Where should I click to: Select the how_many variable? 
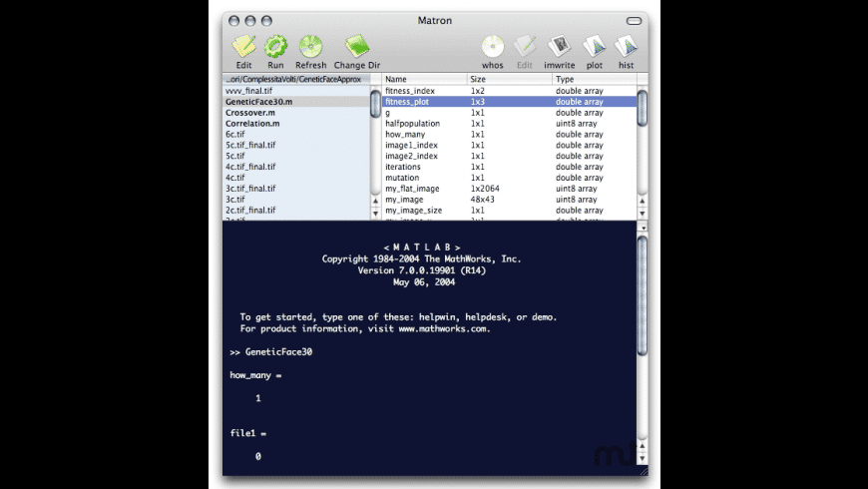tap(509, 134)
